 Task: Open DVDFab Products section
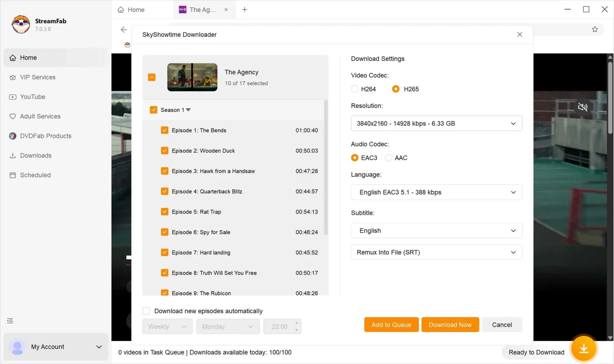(56, 136)
